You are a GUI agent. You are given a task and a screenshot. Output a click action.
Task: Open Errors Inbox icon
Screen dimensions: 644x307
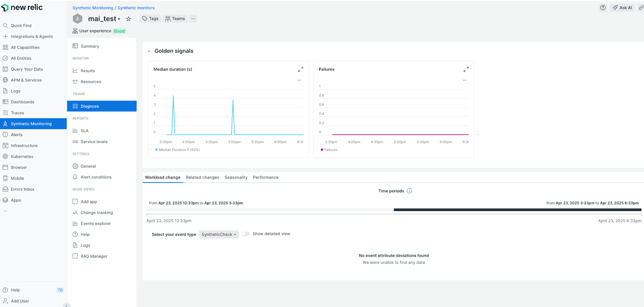[5, 189]
